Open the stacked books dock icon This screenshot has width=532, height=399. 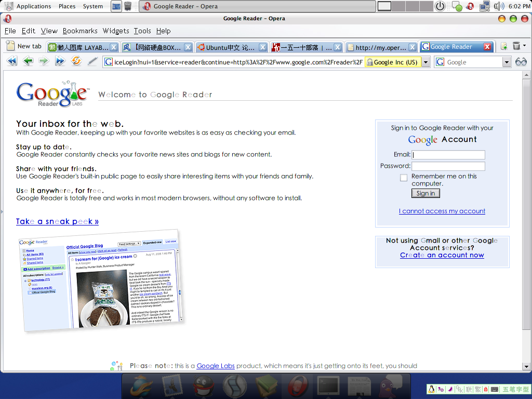[267, 386]
